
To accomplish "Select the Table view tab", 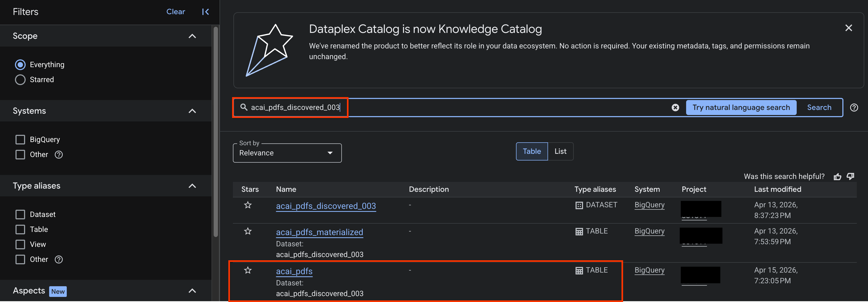I will pyautogui.click(x=531, y=151).
